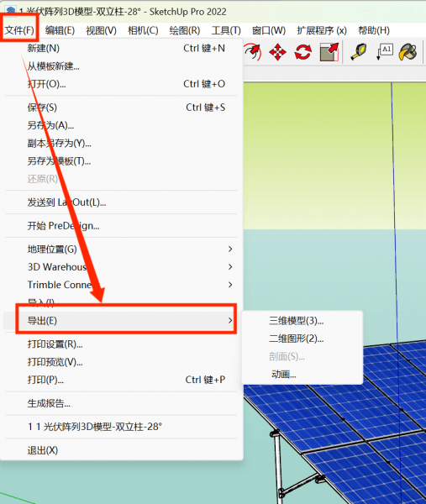Choose 副本另存为(Y)... menu entry

coord(121,143)
